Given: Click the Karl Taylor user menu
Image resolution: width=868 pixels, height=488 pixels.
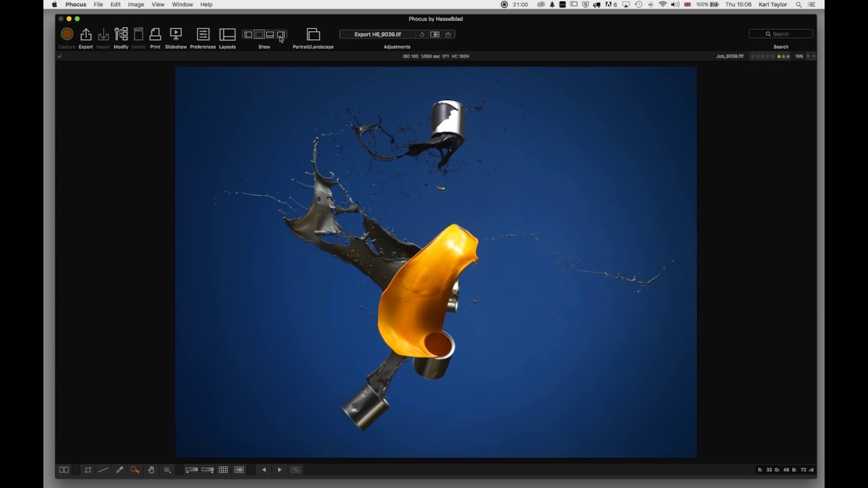Looking at the screenshot, I should [x=774, y=5].
